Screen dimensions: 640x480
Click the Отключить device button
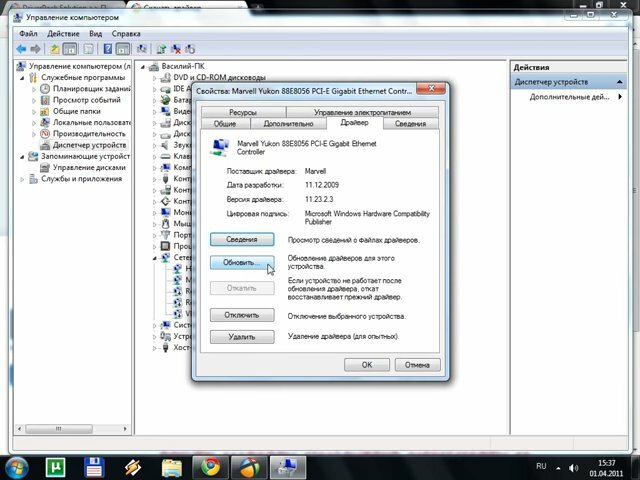[x=242, y=315]
